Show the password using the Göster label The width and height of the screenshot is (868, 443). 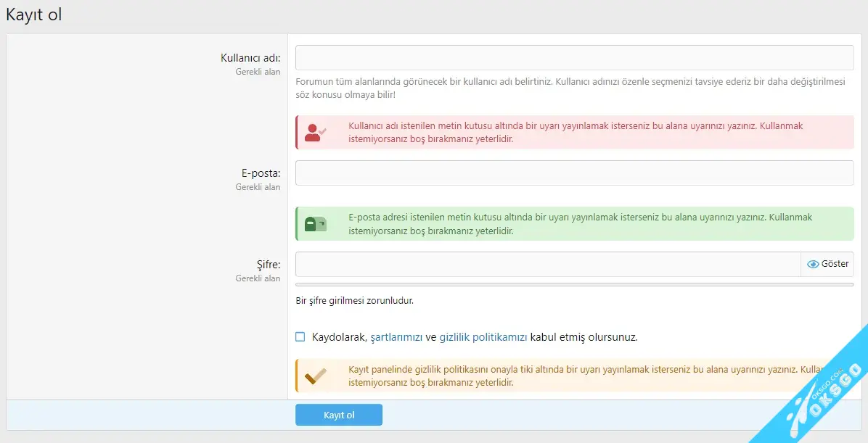point(835,265)
